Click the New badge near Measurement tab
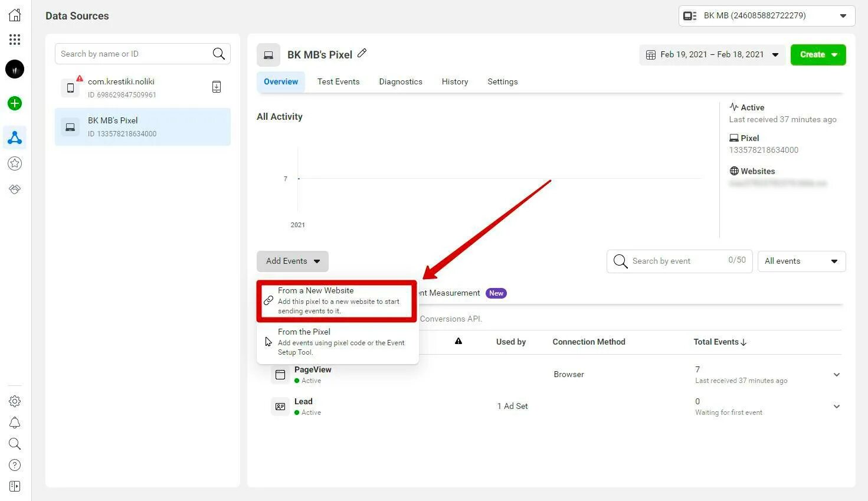Image resolution: width=868 pixels, height=501 pixels. 496,293
